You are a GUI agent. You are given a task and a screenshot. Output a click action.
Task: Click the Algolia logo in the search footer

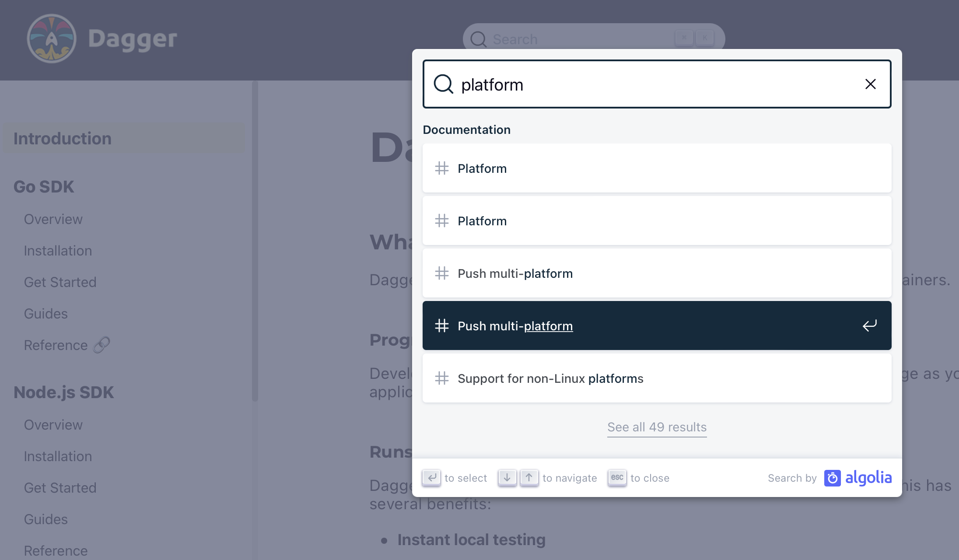[857, 478]
